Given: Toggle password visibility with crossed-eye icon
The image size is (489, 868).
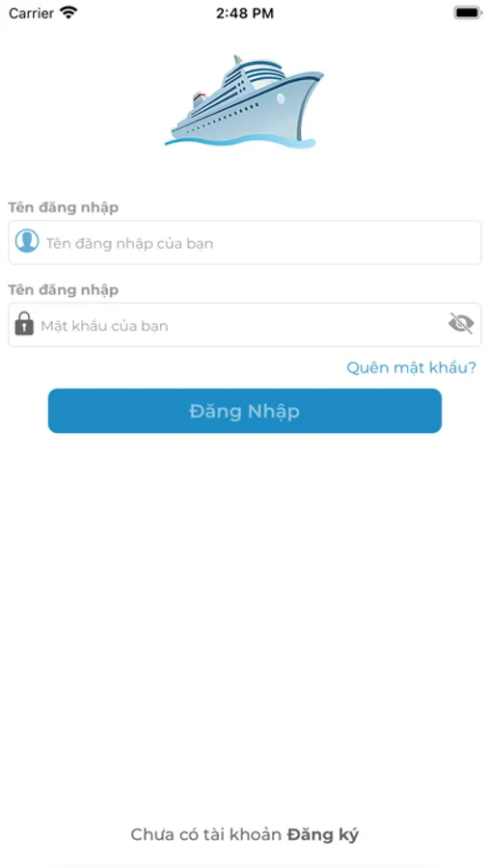Looking at the screenshot, I should (x=461, y=323).
